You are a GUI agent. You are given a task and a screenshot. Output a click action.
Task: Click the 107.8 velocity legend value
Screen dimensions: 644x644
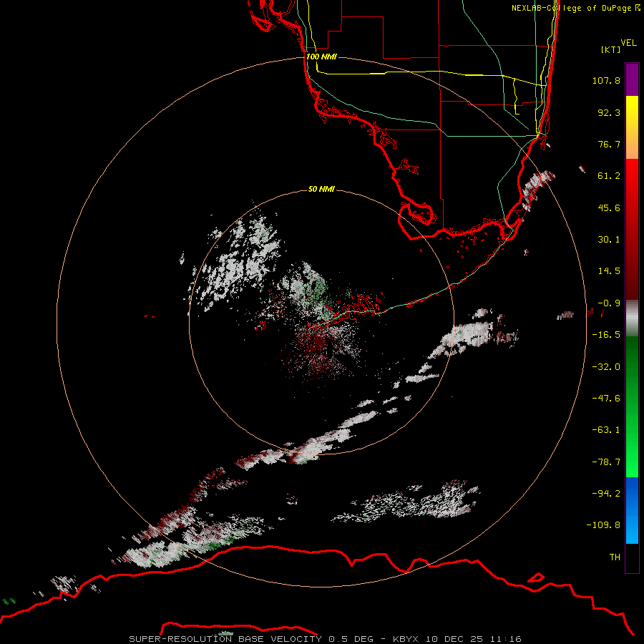click(x=606, y=80)
